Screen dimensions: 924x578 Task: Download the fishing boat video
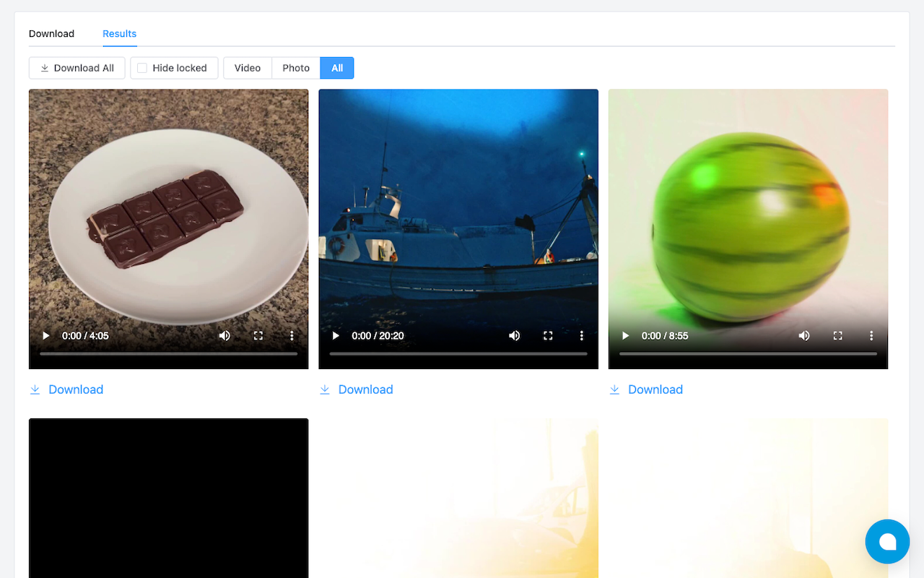click(x=356, y=389)
